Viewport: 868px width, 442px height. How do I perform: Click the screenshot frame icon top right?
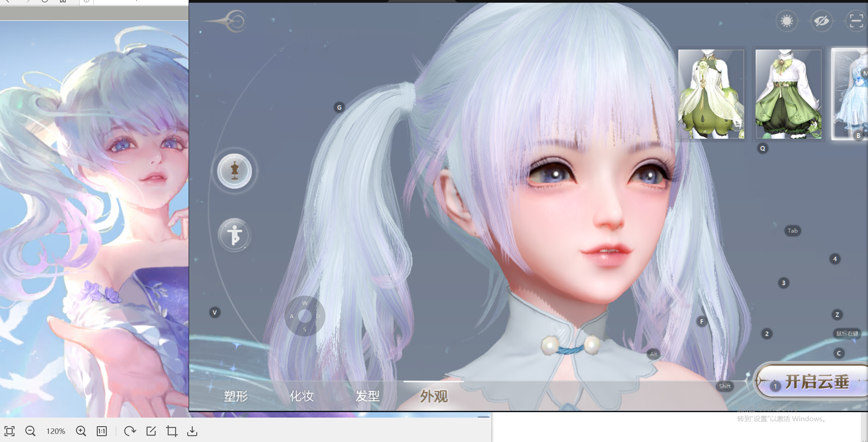pyautogui.click(x=856, y=21)
